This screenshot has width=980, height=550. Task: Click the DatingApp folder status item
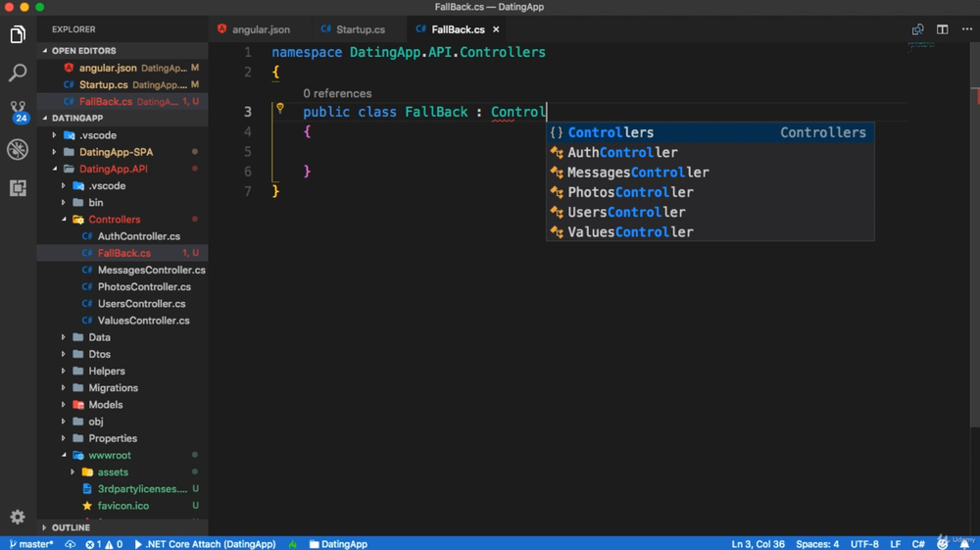coord(338,544)
